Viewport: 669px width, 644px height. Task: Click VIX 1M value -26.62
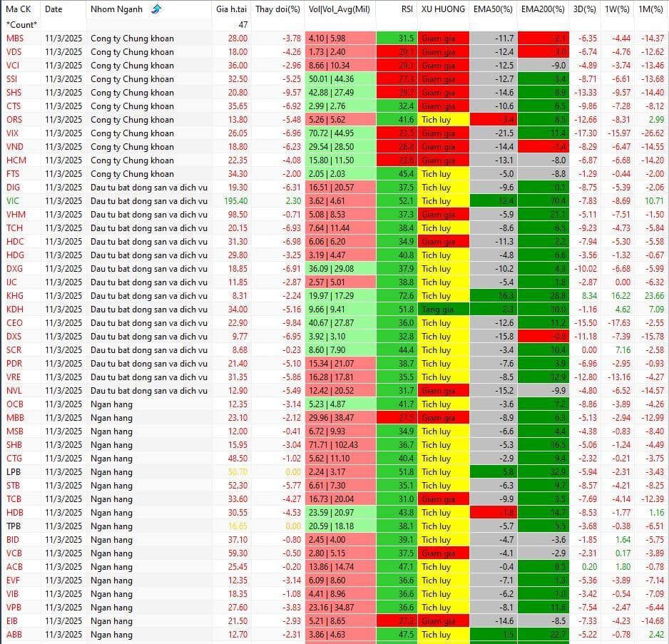(653, 133)
